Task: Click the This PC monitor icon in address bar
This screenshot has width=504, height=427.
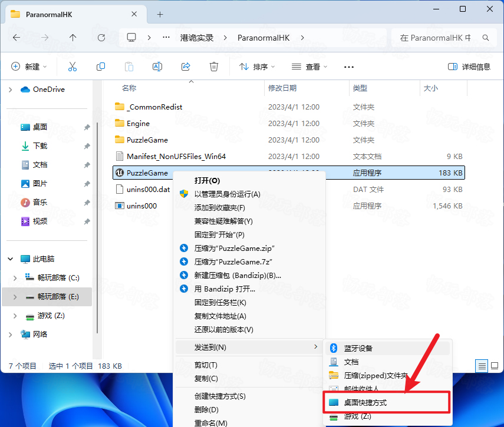Action: pyautogui.click(x=131, y=38)
